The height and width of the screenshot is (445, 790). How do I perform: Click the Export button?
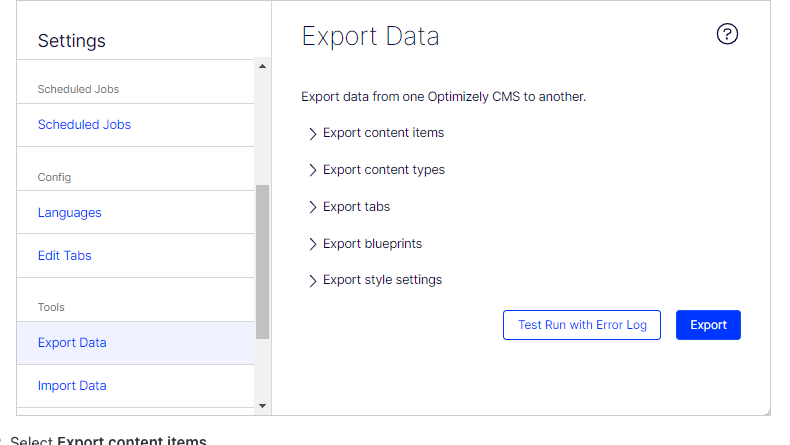click(x=708, y=325)
